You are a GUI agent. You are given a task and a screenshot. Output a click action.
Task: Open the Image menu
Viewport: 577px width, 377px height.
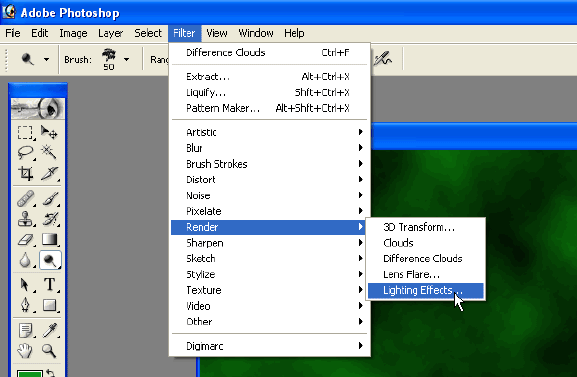[x=73, y=33]
